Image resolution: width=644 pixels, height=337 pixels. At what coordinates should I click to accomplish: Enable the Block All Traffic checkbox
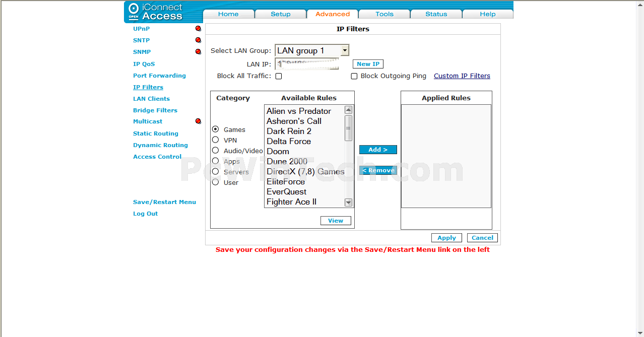tap(279, 76)
